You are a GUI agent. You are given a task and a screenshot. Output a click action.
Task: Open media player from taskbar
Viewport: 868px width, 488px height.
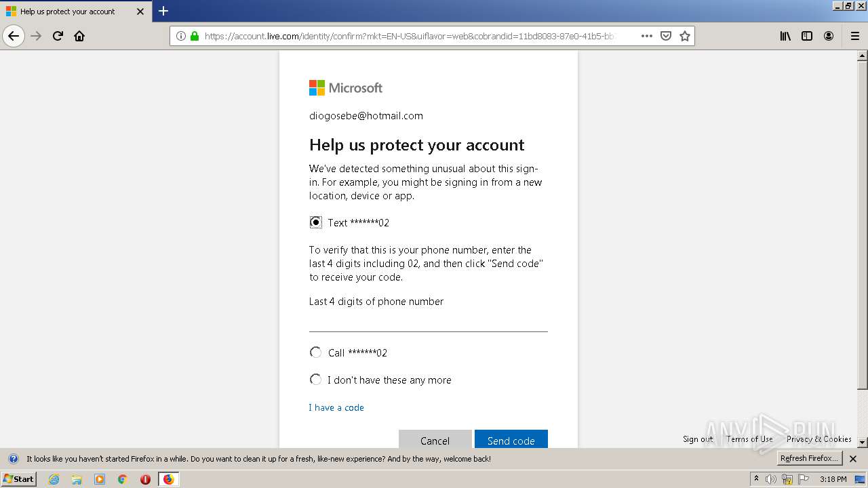(100, 479)
